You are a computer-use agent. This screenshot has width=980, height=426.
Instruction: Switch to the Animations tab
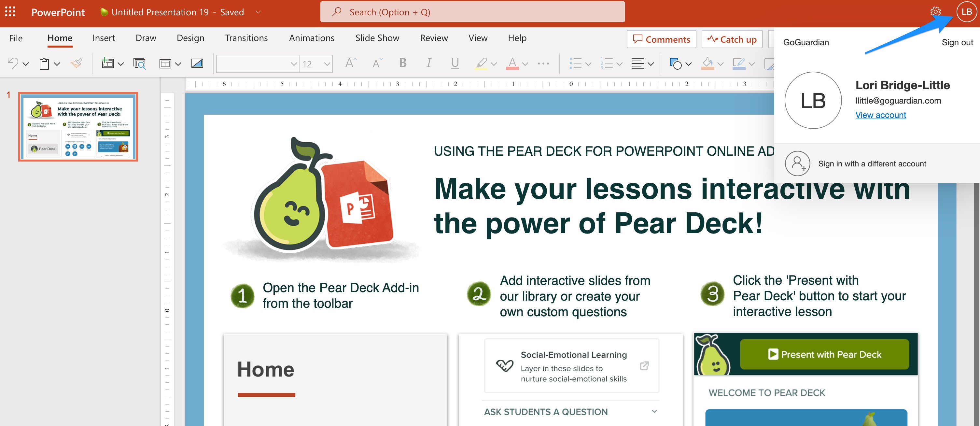tap(312, 38)
